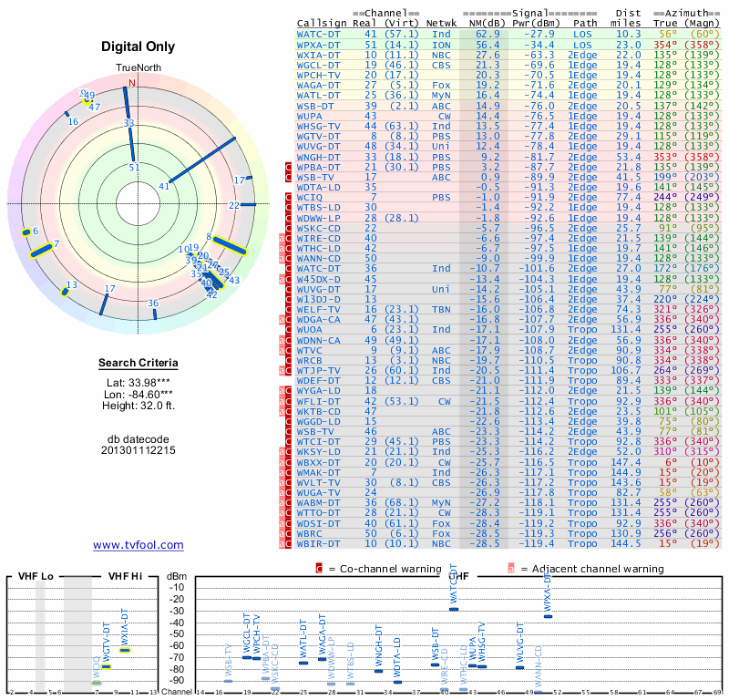Image resolution: width=729 pixels, height=700 pixels.
Task: Click NM value 56.4 in the table
Action: tap(488, 45)
